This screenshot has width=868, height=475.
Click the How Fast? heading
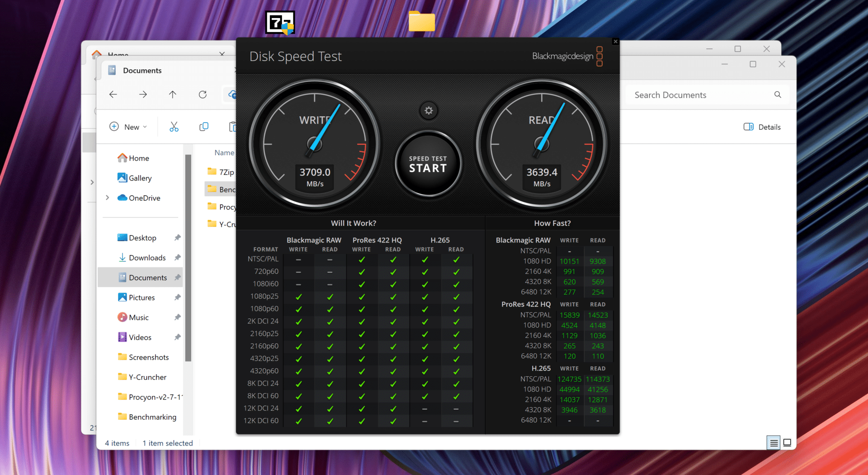click(x=552, y=223)
